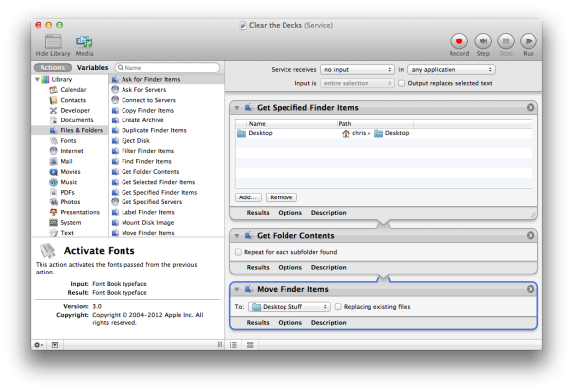Image resolution: width=573 pixels, height=392 pixels.
Task: Show Results of Get Specified Finder Items
Action: 258,213
